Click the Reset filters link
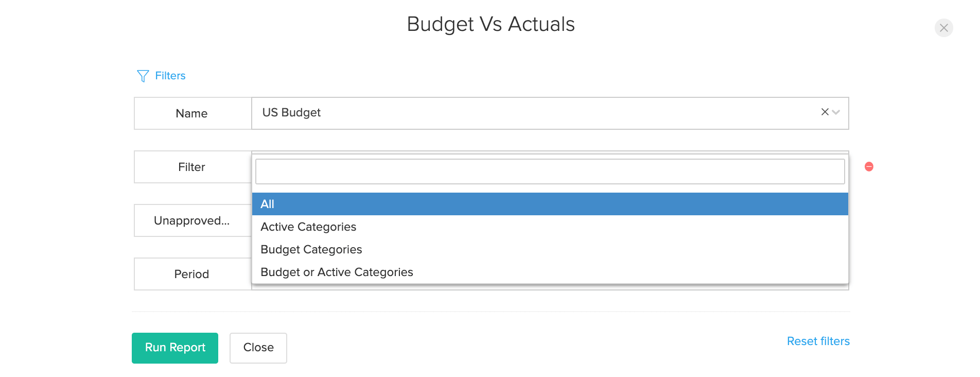 (x=818, y=341)
